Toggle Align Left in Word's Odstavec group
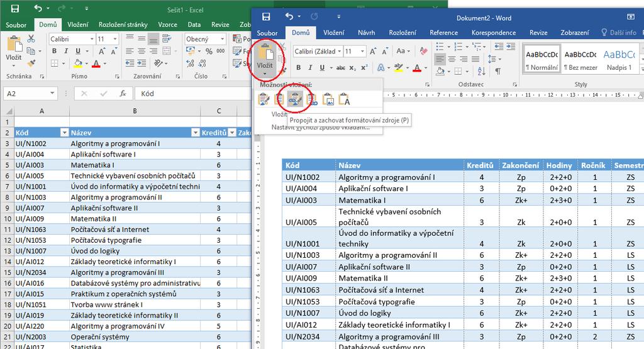This screenshot has height=349, width=644. pos(440,59)
